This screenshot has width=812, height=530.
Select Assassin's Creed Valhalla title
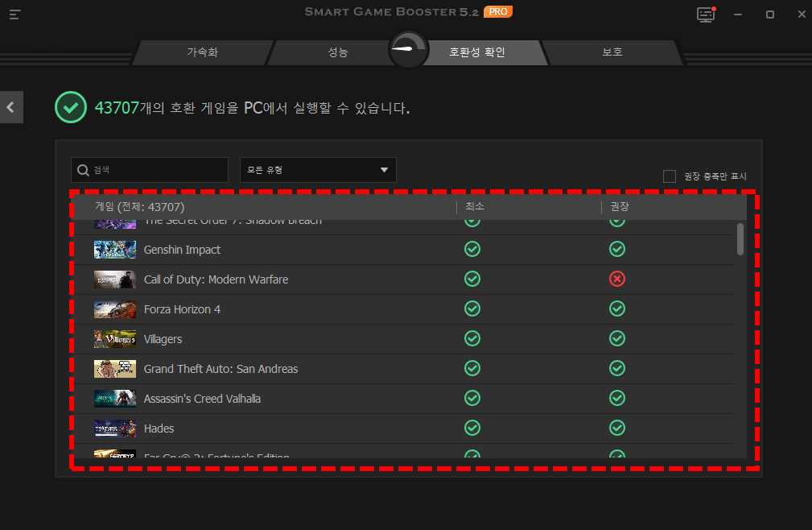[x=202, y=399]
